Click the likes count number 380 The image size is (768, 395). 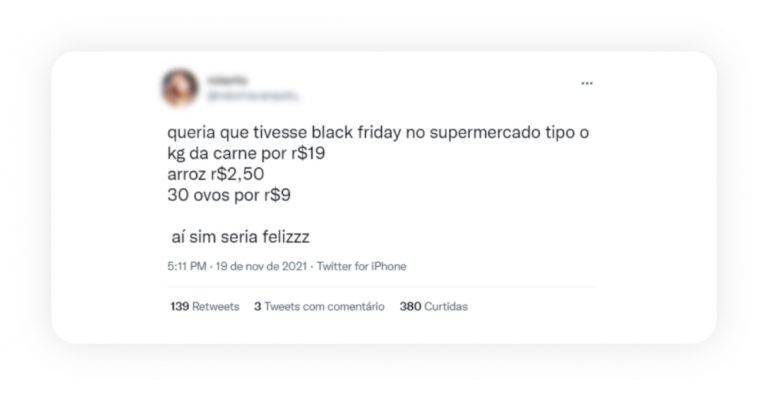point(410,306)
